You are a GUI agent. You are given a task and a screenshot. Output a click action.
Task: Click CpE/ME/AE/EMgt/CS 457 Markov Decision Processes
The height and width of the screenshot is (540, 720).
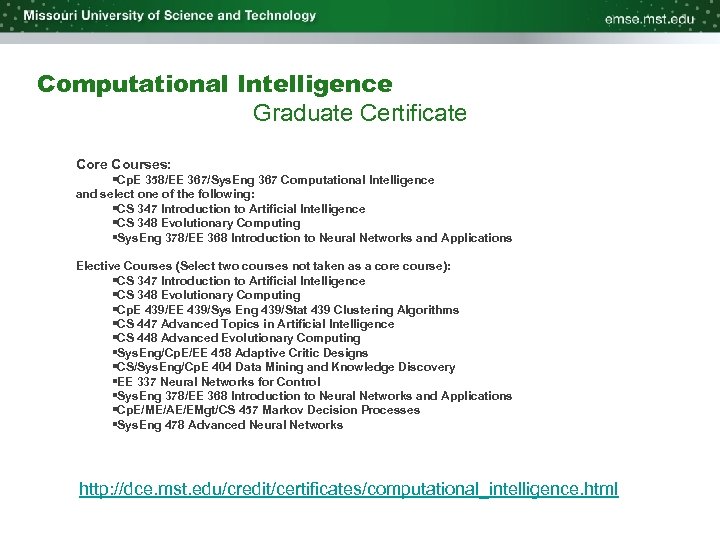(266, 410)
